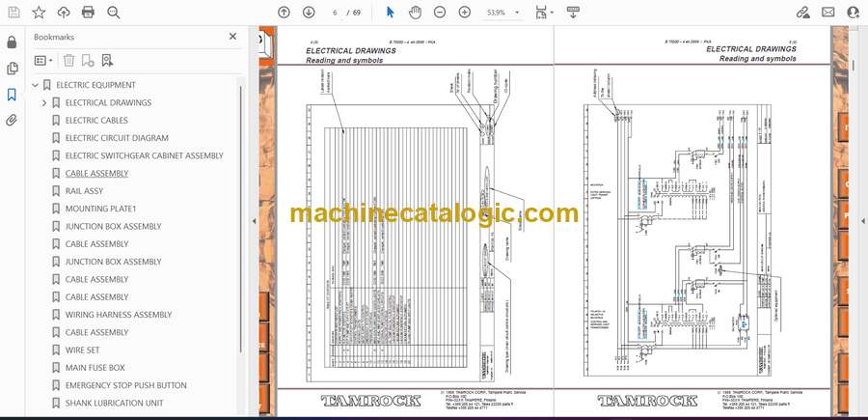Send file by email icon

point(828,13)
